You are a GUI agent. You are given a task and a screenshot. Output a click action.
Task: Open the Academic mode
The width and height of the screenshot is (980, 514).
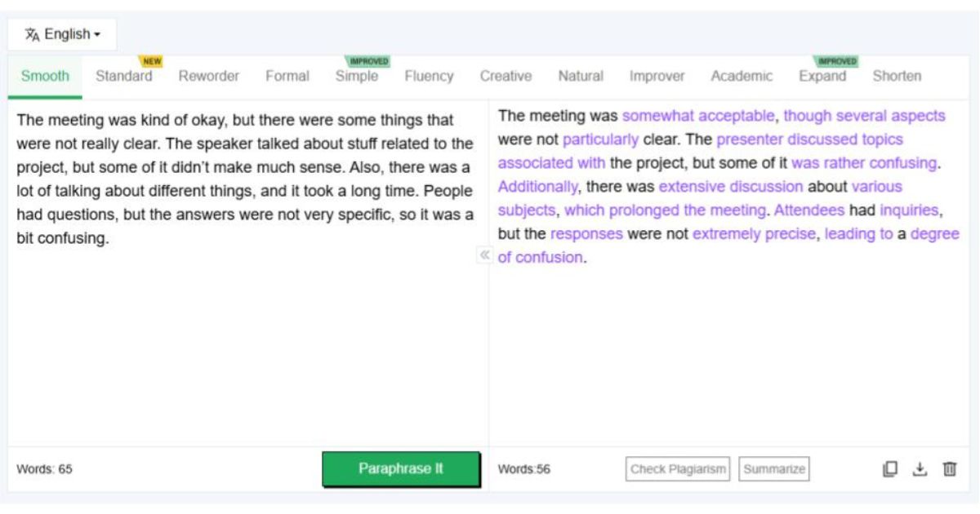741,76
